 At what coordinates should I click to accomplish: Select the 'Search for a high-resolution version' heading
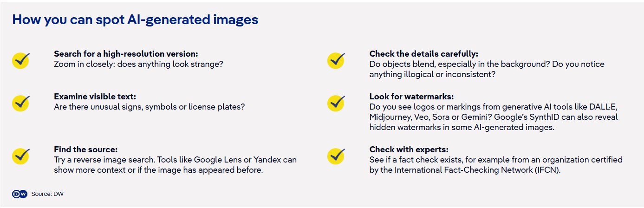(126, 54)
